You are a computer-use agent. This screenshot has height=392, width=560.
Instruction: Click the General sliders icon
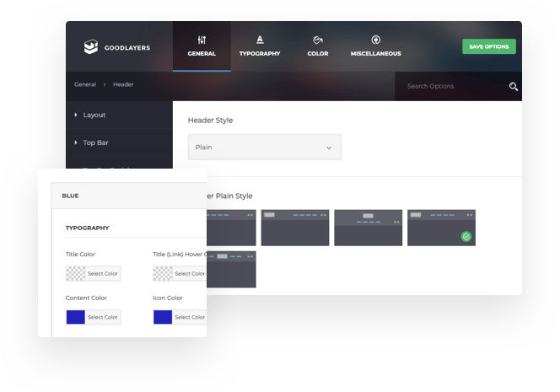(202, 40)
